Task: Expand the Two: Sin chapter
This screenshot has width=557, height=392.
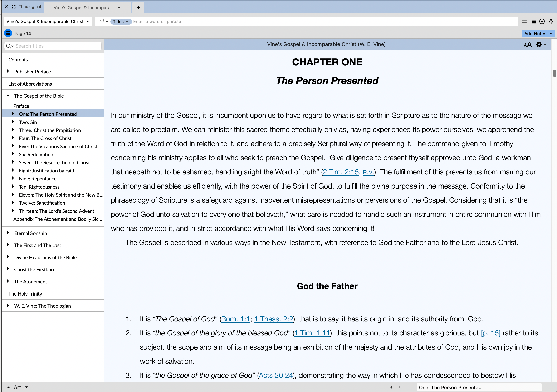Action: pyautogui.click(x=13, y=122)
